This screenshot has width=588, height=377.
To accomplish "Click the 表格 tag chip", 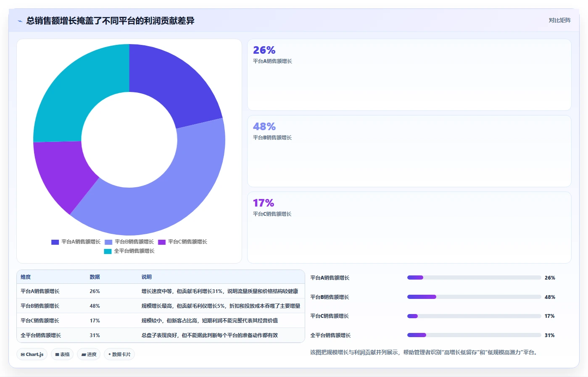I will pyautogui.click(x=62, y=354).
